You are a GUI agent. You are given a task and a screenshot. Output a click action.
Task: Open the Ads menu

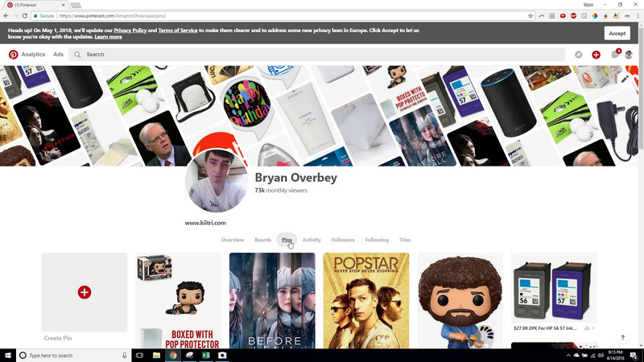tap(58, 55)
